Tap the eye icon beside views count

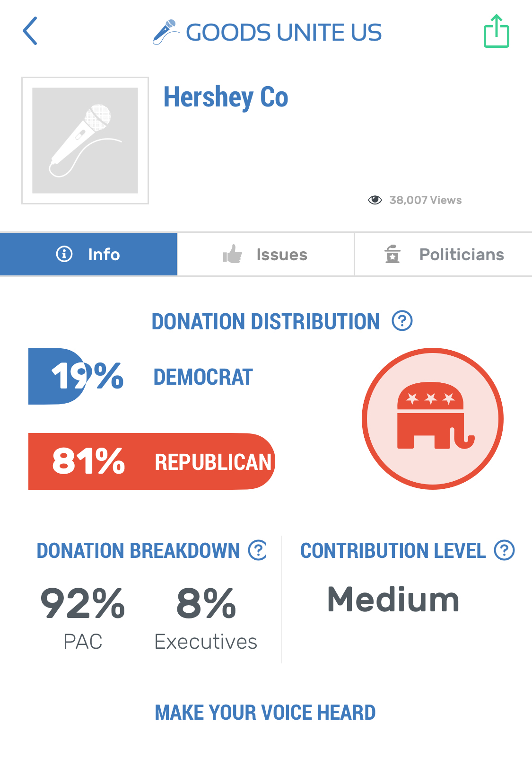click(375, 200)
